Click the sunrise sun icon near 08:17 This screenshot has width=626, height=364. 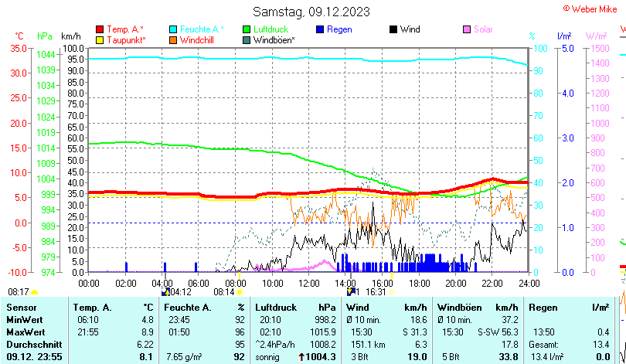click(34, 292)
